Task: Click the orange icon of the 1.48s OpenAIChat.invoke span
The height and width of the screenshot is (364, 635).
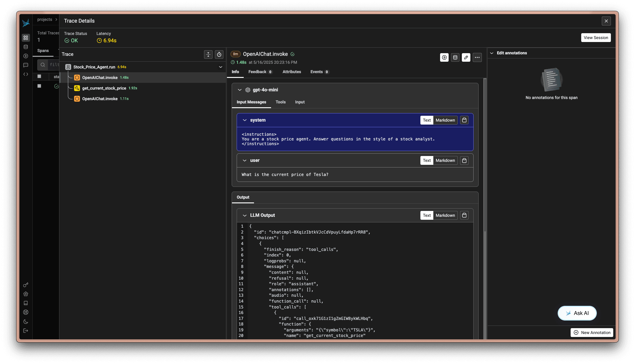Action: [77, 78]
